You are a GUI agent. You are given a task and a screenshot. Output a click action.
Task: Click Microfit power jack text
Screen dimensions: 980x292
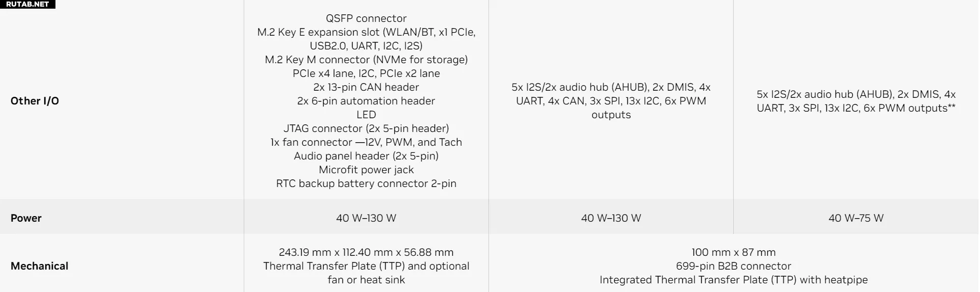pyautogui.click(x=366, y=170)
